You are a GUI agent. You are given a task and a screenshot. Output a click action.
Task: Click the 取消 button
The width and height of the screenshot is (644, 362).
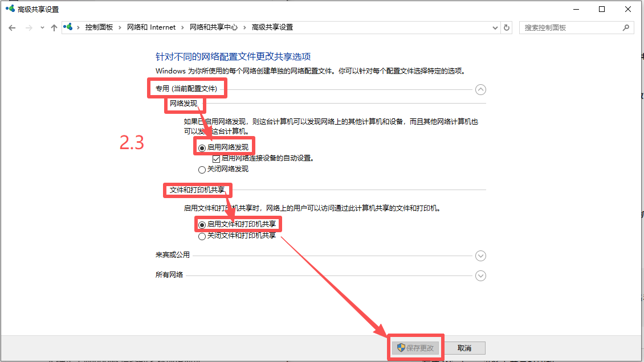click(464, 348)
